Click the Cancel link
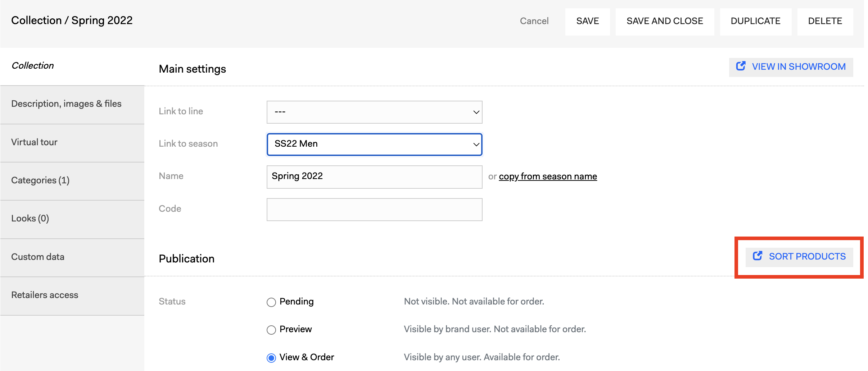 pos(534,21)
